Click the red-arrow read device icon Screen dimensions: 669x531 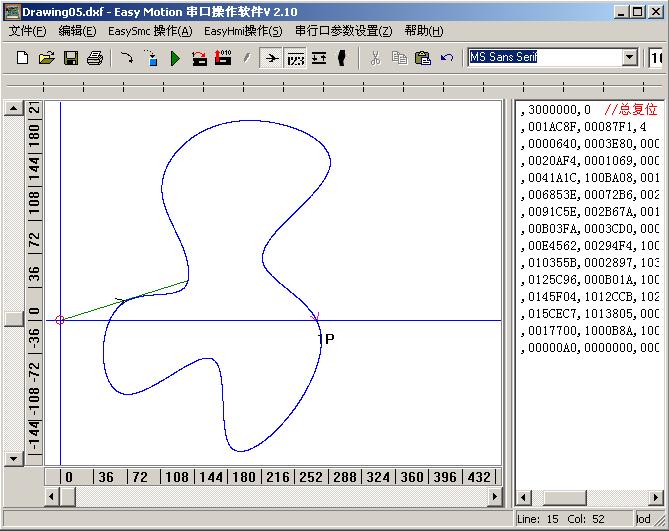[x=199, y=58]
